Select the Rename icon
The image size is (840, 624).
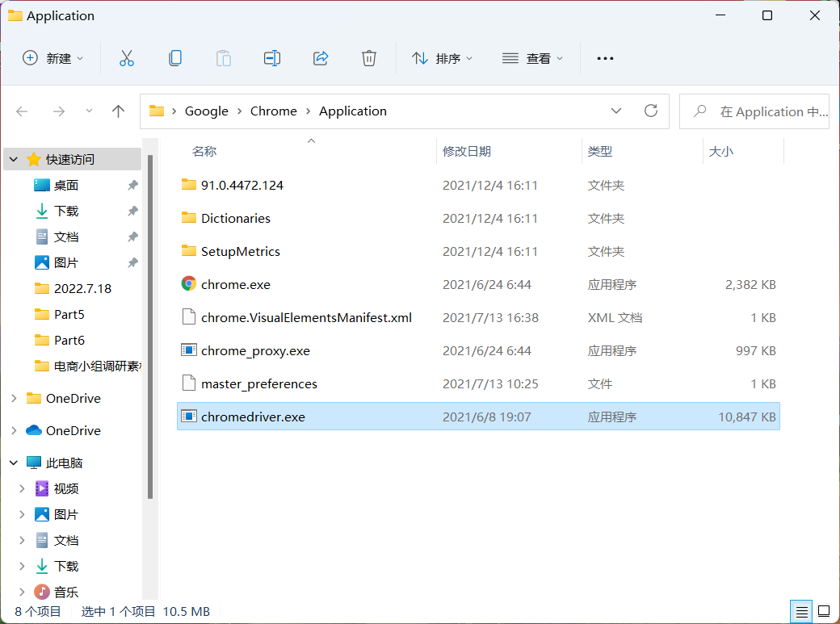271,57
